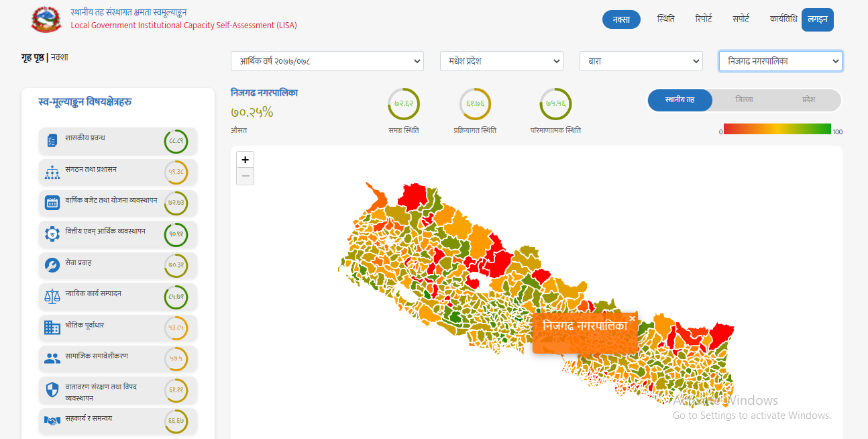Click the सेवा प्रवाह wrench icon
868x439 pixels.
tap(52, 265)
